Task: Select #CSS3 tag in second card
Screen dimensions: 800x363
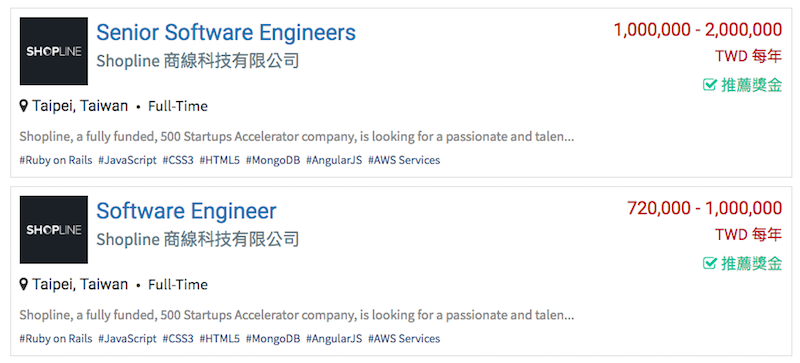Action: (178, 338)
